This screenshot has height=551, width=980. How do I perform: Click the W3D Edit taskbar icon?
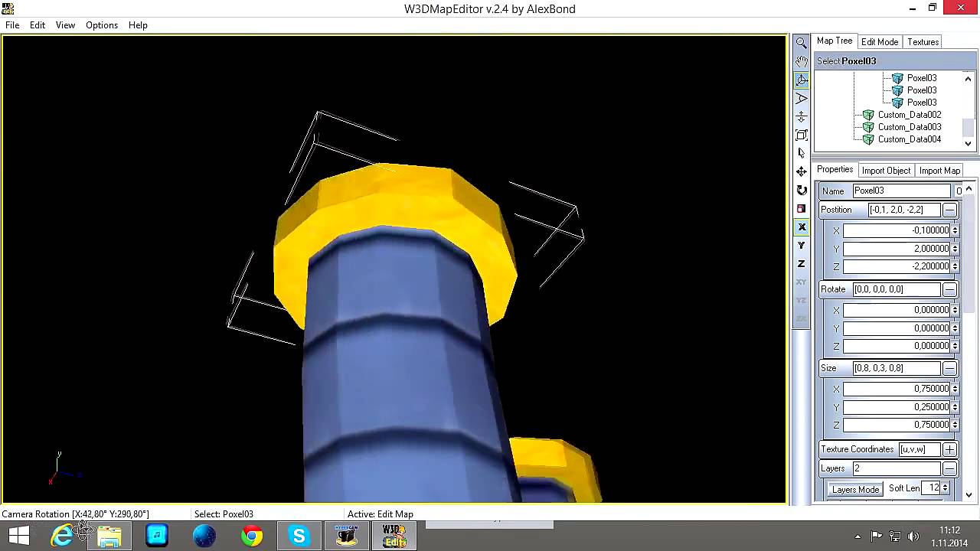[x=394, y=536]
